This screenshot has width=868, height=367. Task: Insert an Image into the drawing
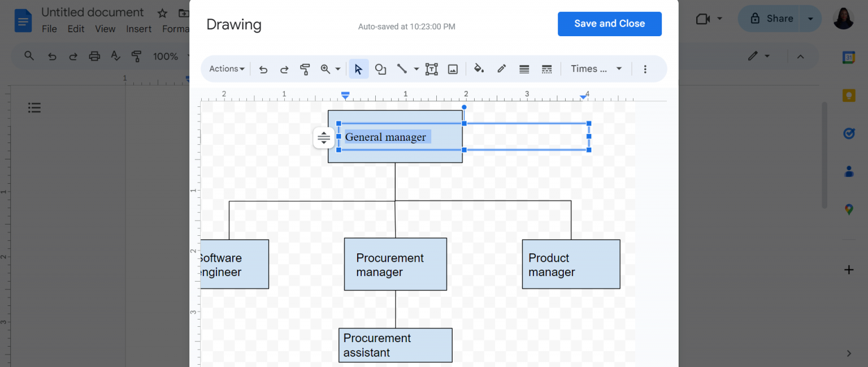point(453,68)
